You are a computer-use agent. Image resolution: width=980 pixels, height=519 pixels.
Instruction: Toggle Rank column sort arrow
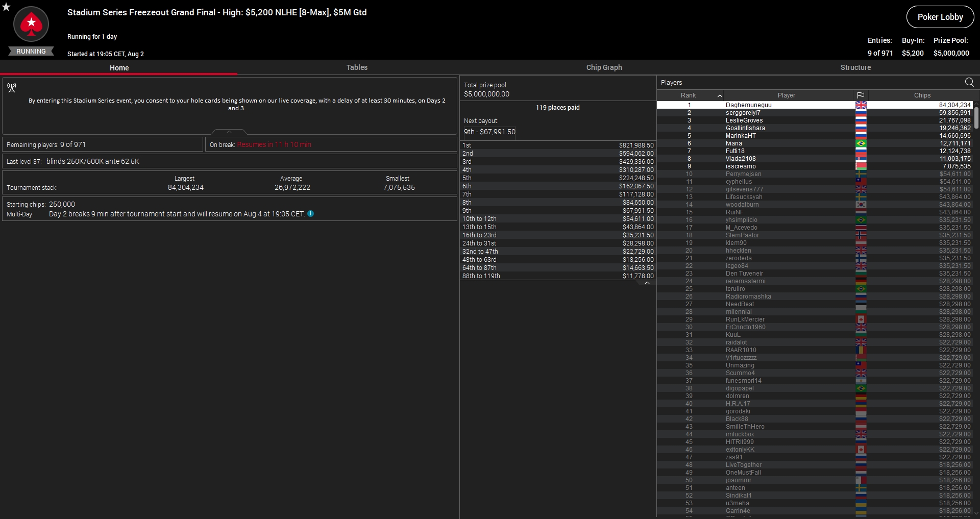tap(720, 95)
